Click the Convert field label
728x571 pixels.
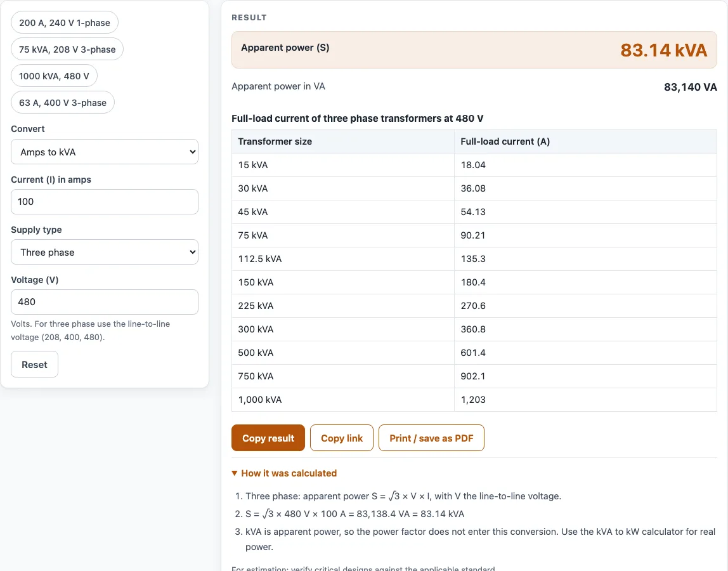tap(28, 129)
